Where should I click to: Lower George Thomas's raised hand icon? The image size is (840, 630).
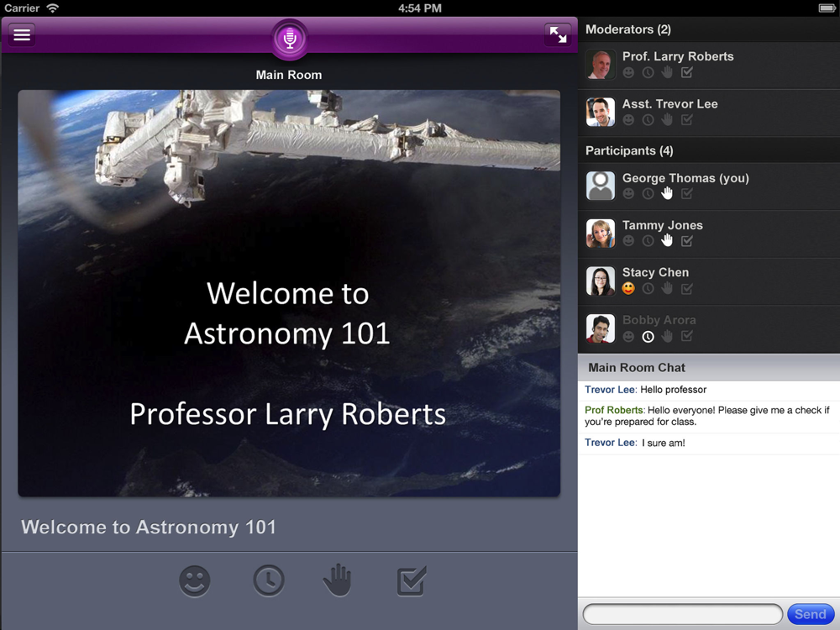[667, 194]
